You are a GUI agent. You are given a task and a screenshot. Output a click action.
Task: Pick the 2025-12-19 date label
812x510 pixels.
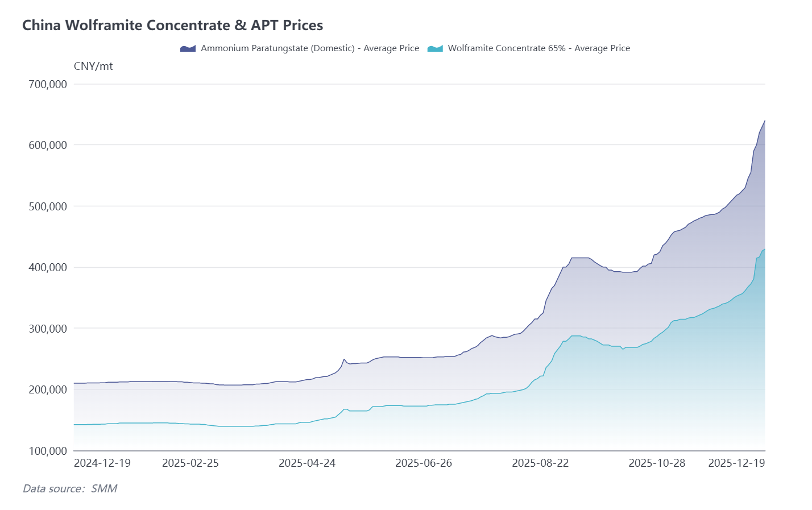736,463
